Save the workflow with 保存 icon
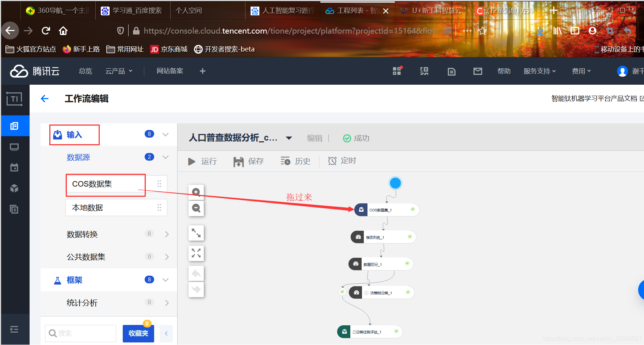This screenshot has height=345, width=644. point(239,161)
